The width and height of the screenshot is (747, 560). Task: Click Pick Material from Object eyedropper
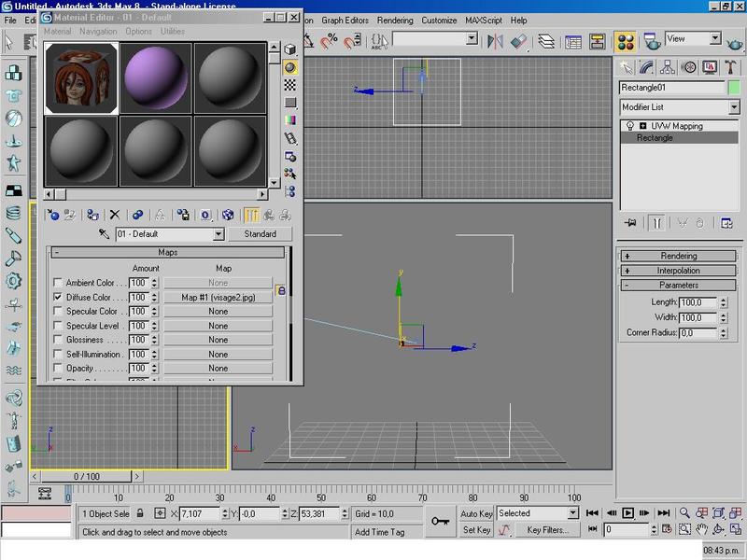104,234
